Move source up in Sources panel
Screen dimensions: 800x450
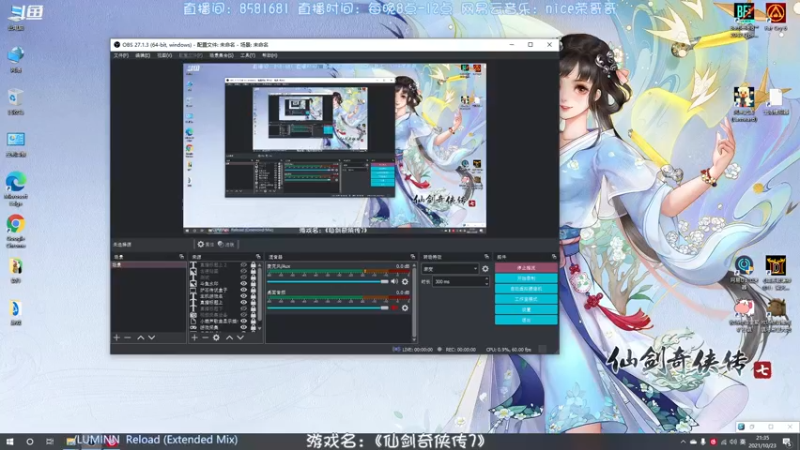[x=230, y=338]
